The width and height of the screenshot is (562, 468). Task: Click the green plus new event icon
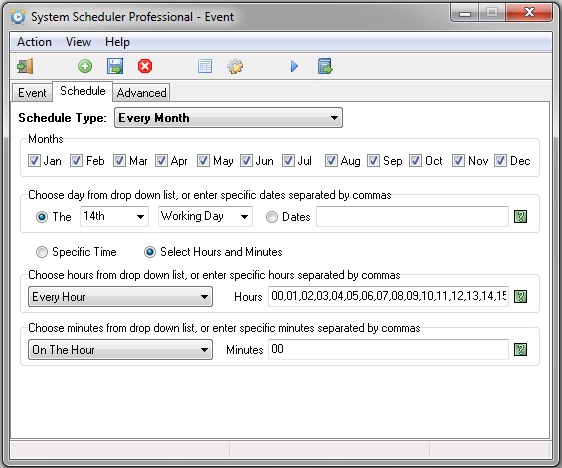(x=85, y=66)
